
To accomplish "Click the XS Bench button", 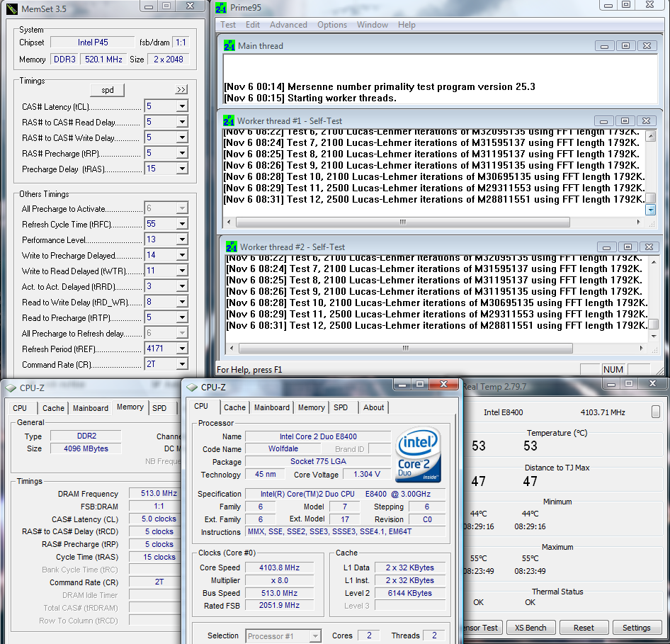I will (x=530, y=628).
